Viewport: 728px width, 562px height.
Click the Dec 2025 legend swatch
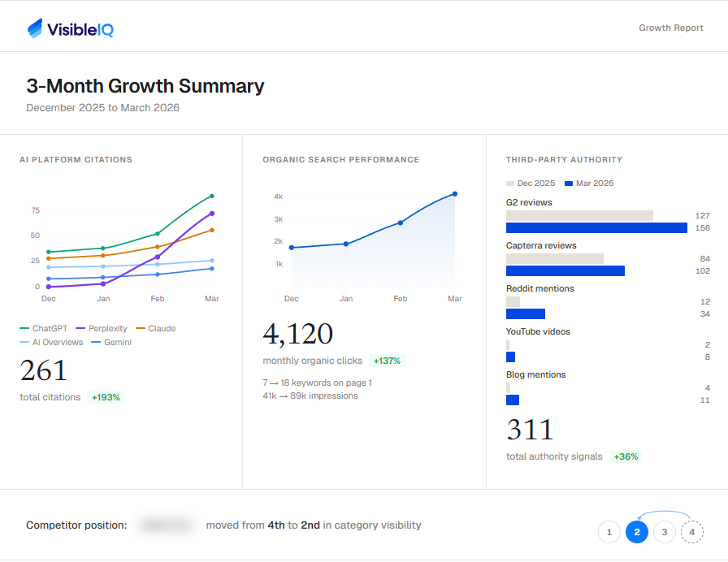click(x=509, y=184)
